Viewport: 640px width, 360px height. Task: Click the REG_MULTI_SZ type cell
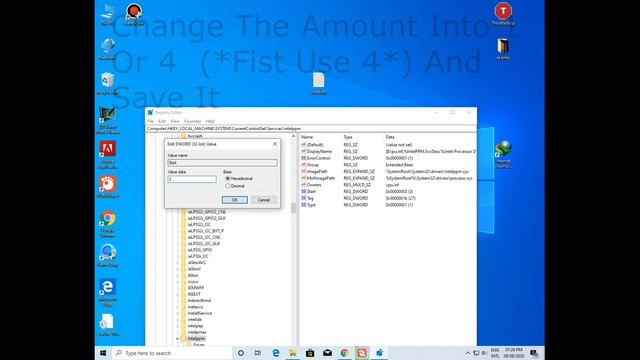click(x=357, y=185)
